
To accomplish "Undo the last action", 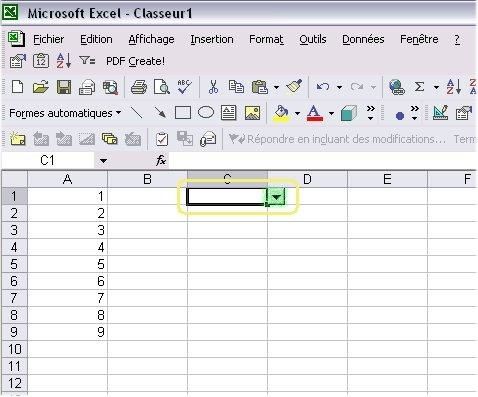I will (323, 87).
